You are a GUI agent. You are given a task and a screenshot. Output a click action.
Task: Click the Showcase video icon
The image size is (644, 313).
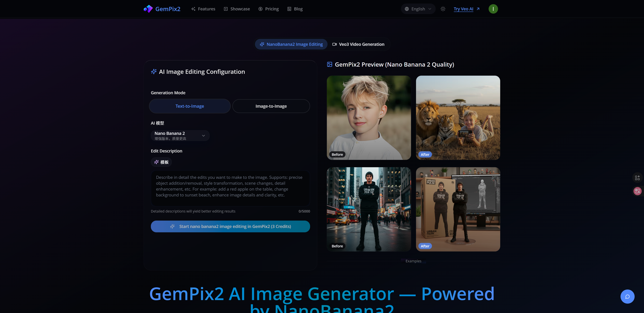click(226, 9)
